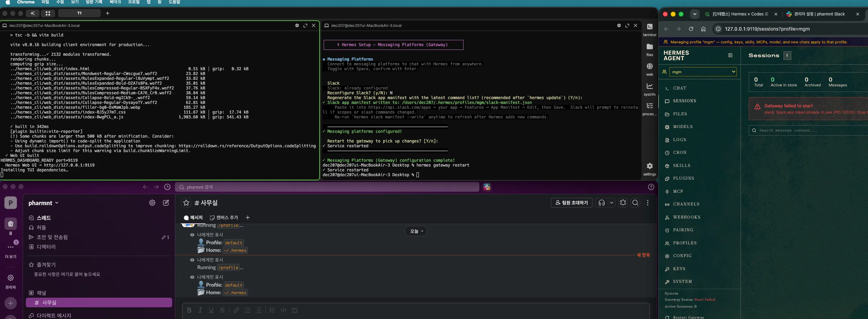
Task: Toggle inline code in Slack composer
Action: tap(283, 310)
